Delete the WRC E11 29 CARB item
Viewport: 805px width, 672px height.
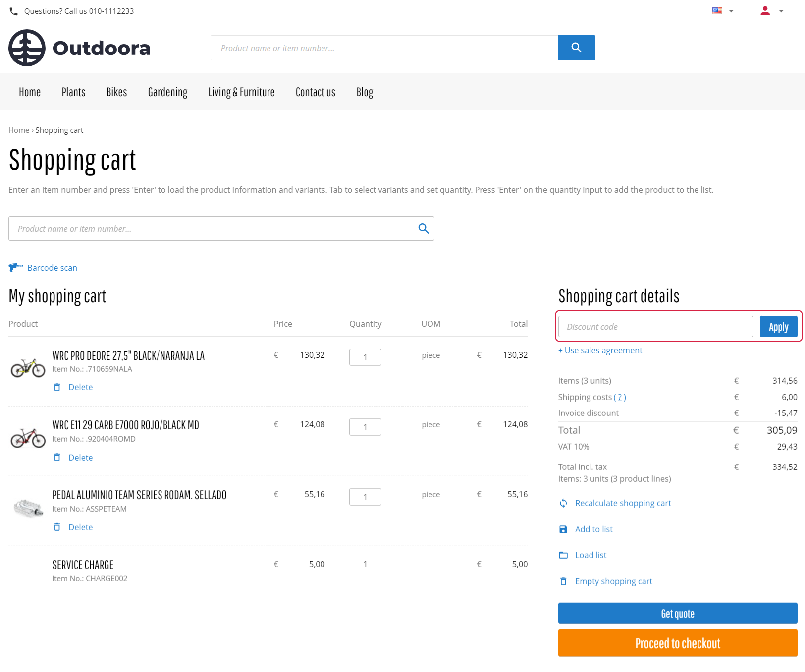(81, 457)
